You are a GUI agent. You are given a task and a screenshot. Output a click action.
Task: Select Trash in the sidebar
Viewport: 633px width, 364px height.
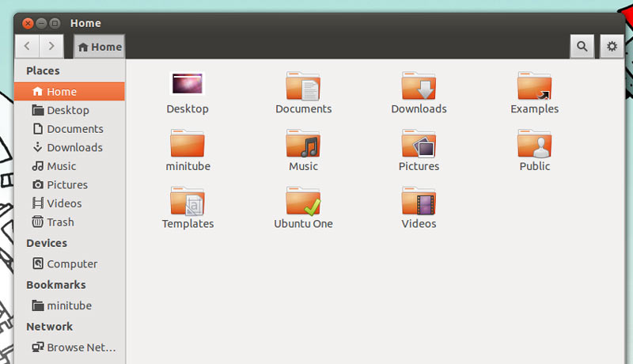pyautogui.click(x=59, y=222)
